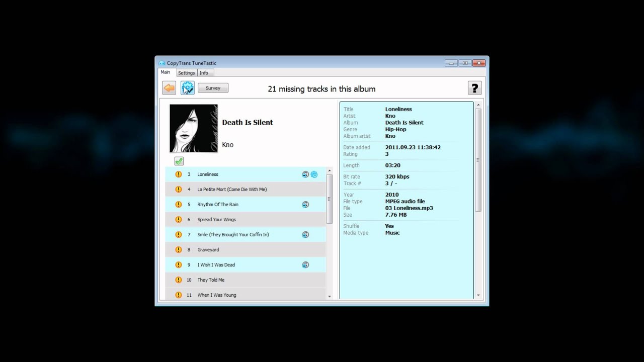The image size is (644, 362).
Task: Select the Graveyard track
Action: pos(246,250)
